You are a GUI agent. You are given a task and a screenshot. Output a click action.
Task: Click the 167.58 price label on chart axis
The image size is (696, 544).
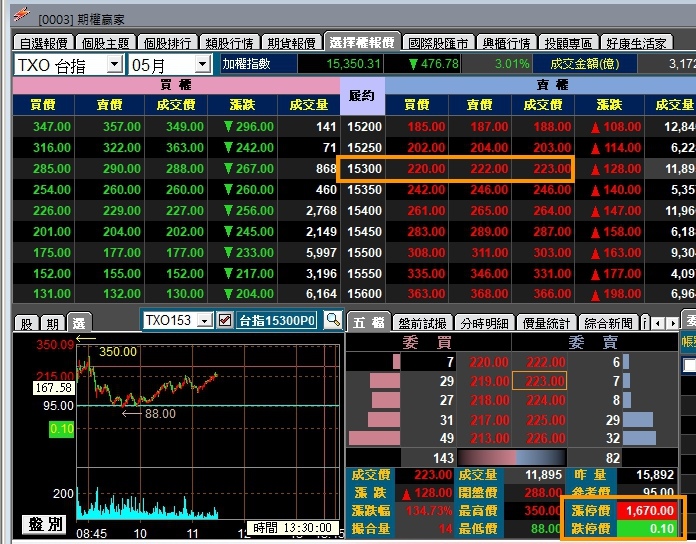[x=53, y=388]
